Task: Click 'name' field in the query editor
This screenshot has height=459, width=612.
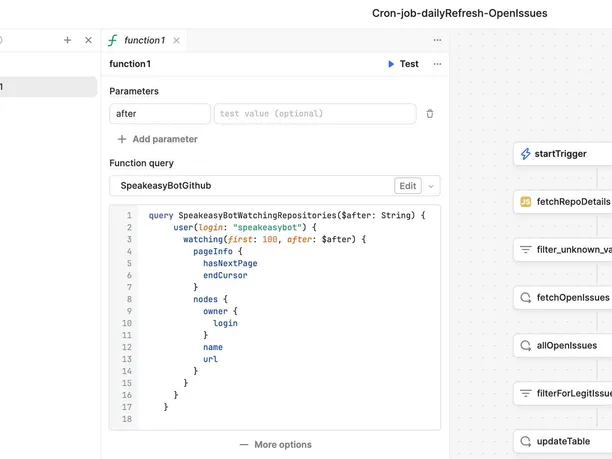Action: pyautogui.click(x=213, y=347)
